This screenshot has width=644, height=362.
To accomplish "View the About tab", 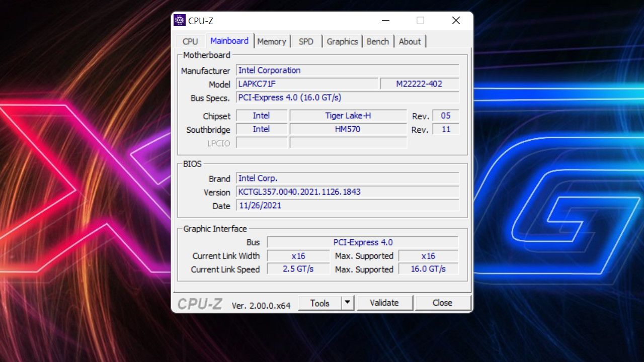I will pos(410,42).
